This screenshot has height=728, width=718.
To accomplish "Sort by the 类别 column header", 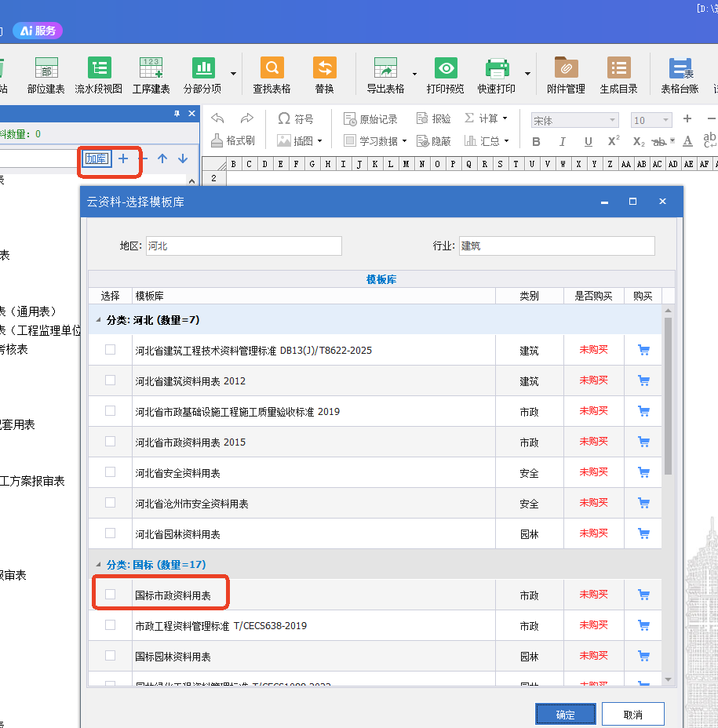I will pos(530,296).
